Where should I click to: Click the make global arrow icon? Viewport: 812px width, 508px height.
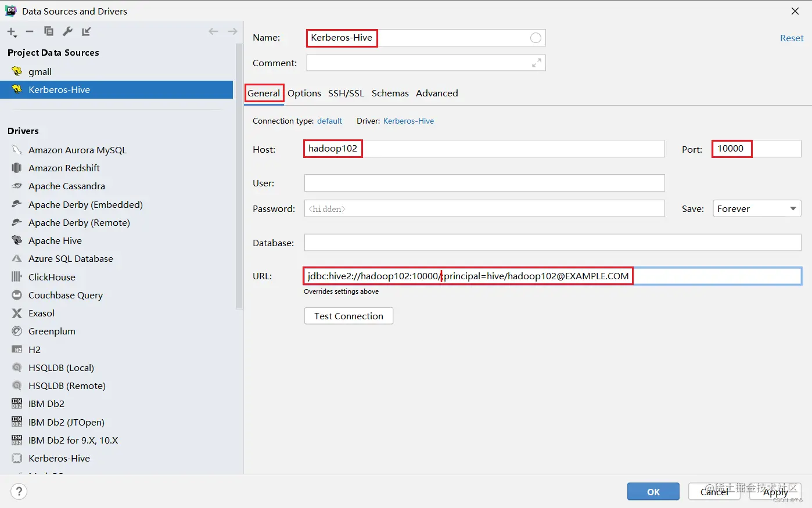point(87,31)
